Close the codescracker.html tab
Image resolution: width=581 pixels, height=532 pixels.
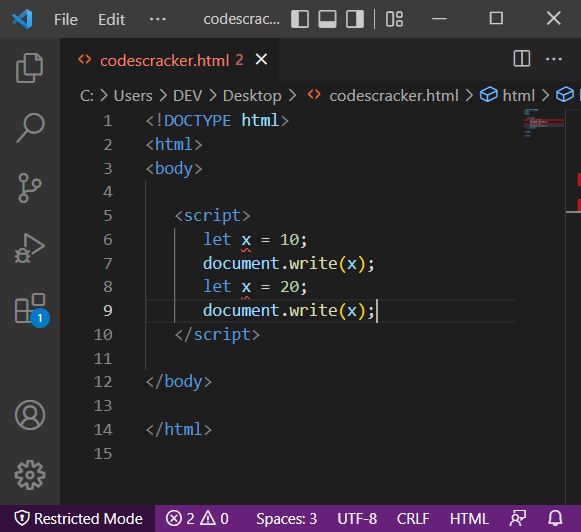click(x=262, y=59)
